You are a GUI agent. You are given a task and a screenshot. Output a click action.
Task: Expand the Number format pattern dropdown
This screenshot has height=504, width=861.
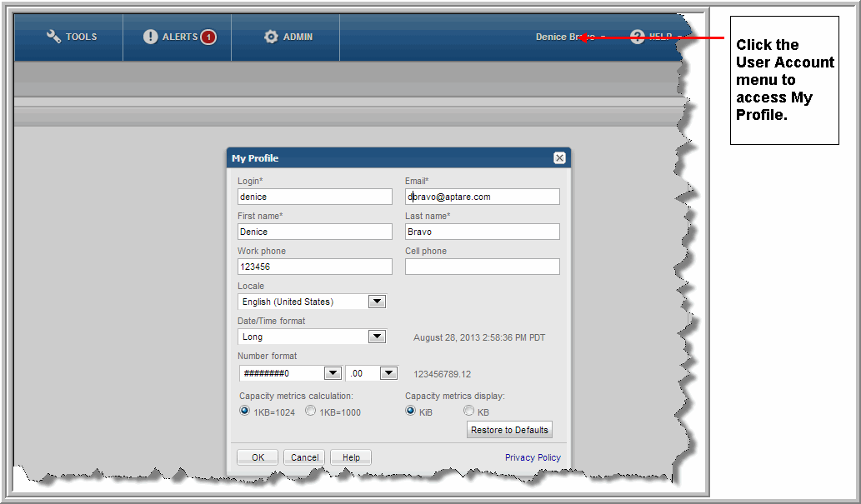coord(333,373)
